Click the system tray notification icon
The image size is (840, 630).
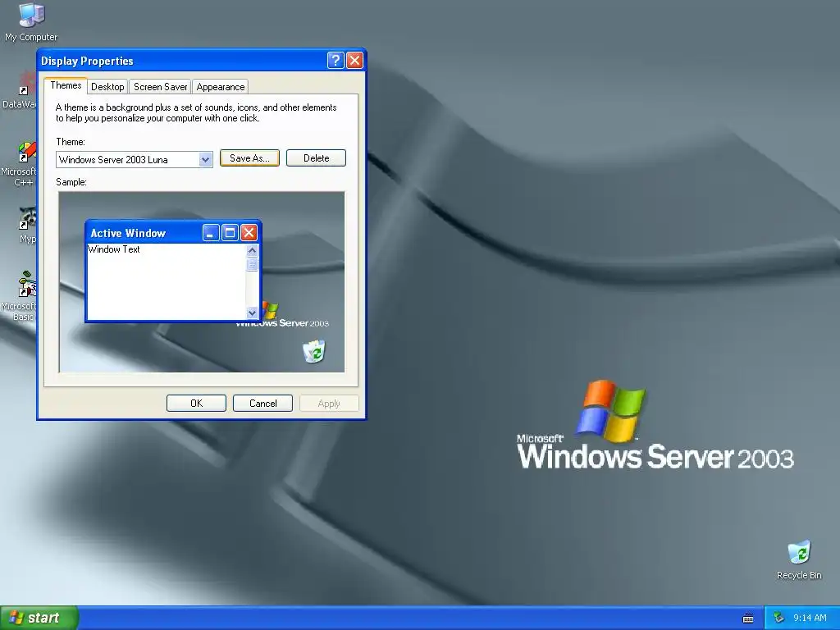coord(779,618)
